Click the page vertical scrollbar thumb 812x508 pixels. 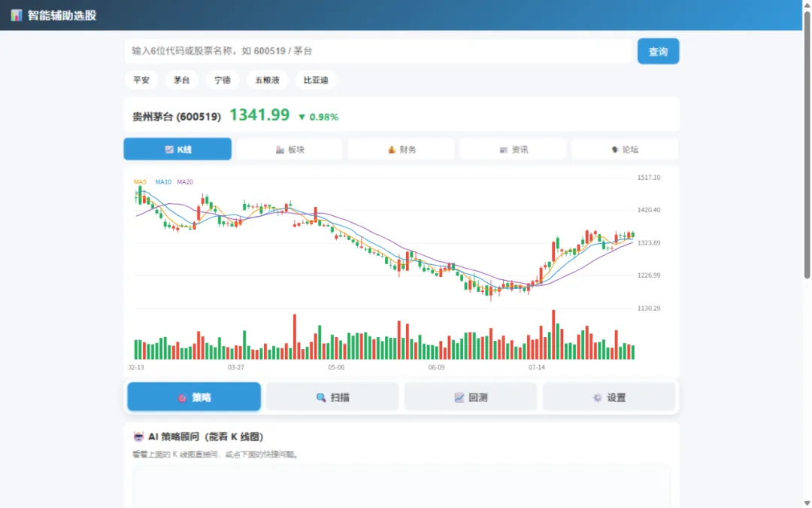[807, 145]
